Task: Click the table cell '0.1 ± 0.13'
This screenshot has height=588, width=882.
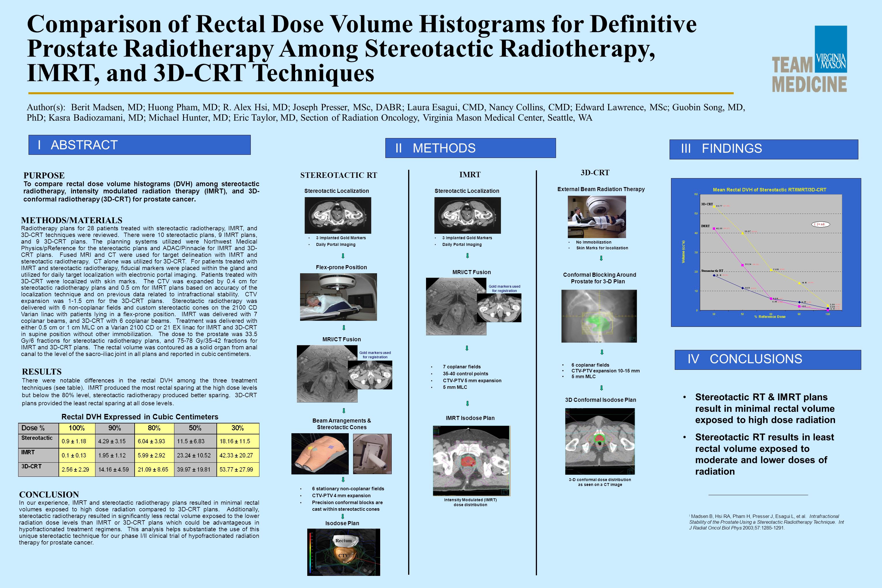Action: (77, 455)
